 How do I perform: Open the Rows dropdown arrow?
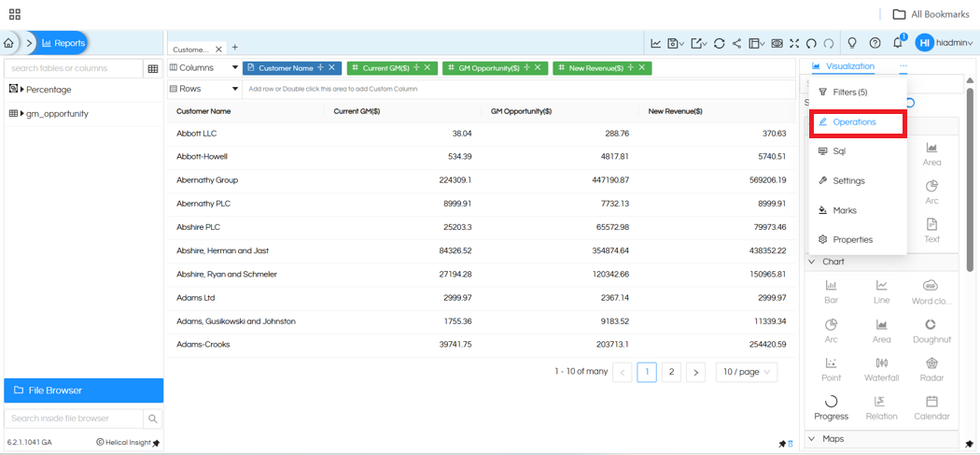(235, 89)
